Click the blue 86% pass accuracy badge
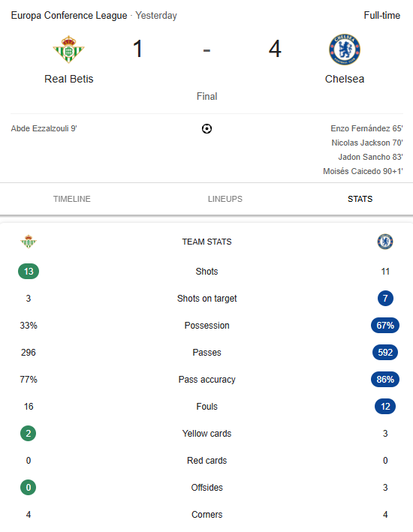This screenshot has width=413, height=532. (x=385, y=380)
